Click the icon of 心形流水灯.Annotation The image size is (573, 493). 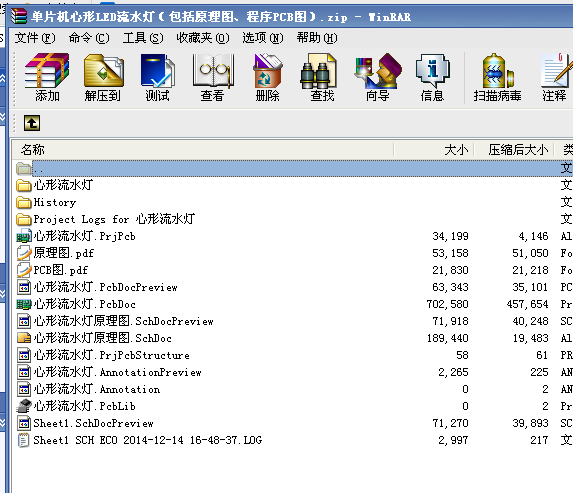point(24,389)
